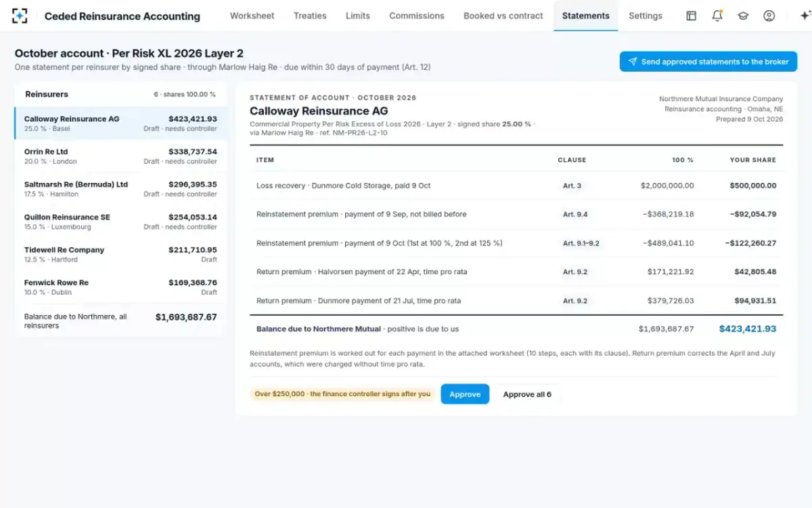Viewport: 812px width, 508px height.
Task: Click the Art. 3 clause tag
Action: point(572,186)
